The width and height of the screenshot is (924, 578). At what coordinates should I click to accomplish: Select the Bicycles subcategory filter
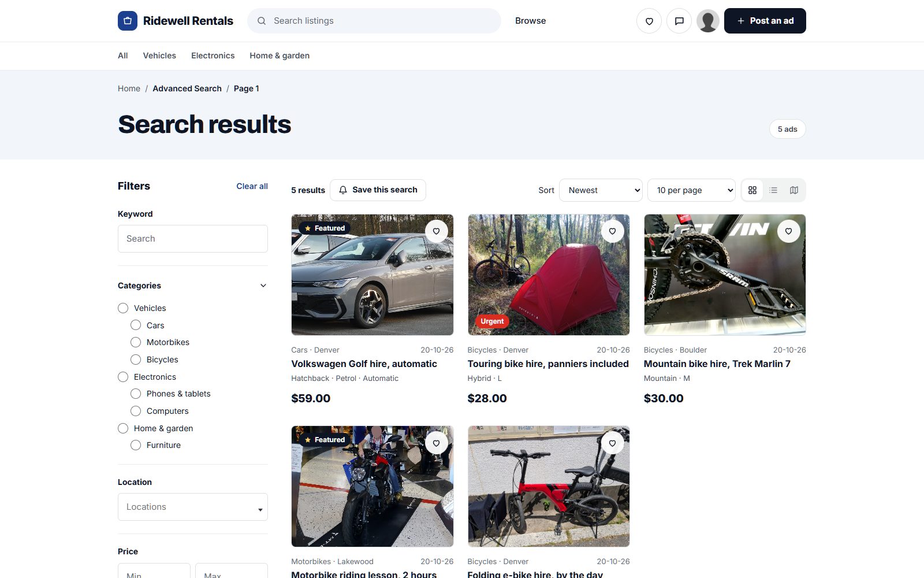click(136, 360)
